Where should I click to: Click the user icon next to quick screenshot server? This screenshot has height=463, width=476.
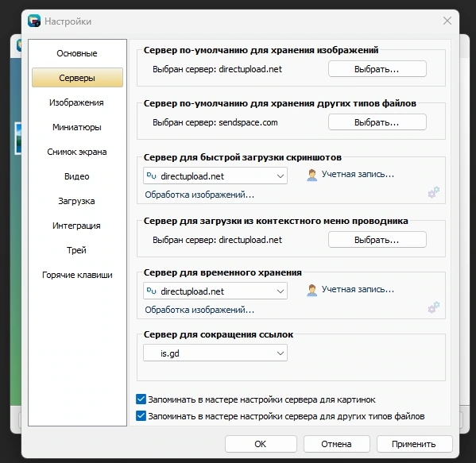click(x=312, y=175)
